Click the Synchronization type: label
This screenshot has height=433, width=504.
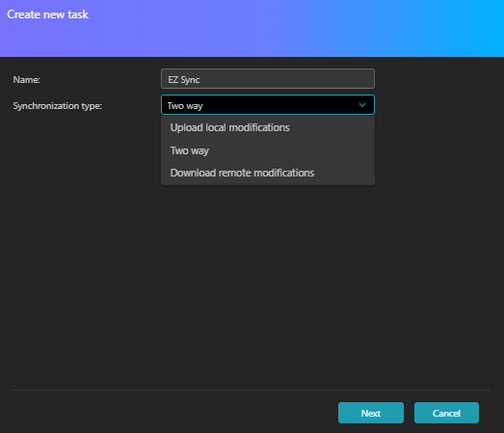click(x=58, y=106)
